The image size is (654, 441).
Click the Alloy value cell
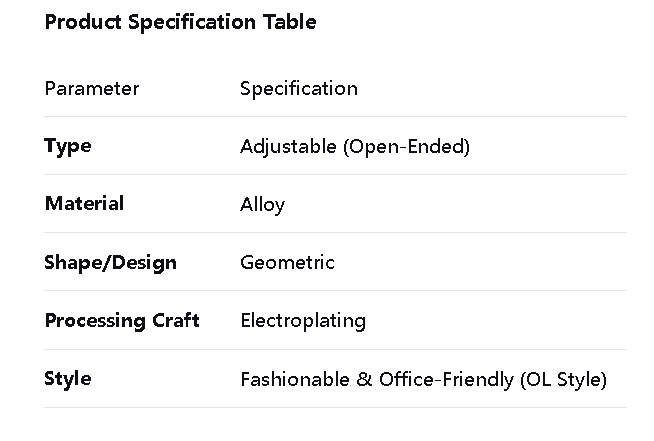pyautogui.click(x=262, y=205)
